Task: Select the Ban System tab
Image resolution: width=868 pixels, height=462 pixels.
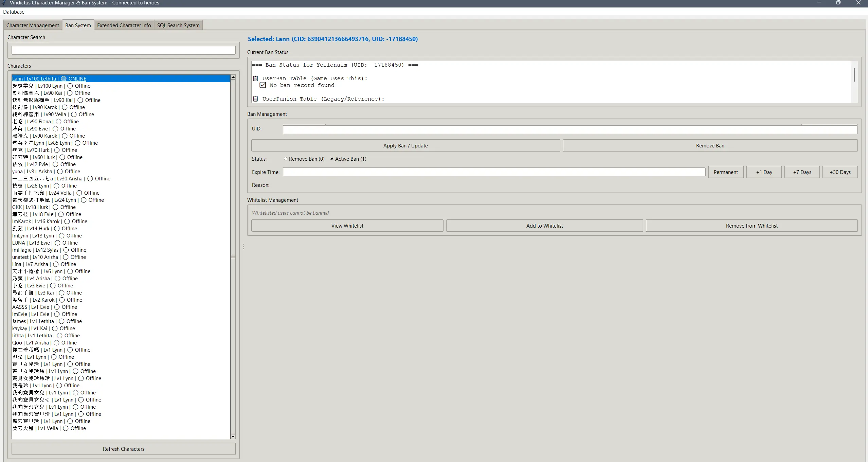Action: (x=78, y=25)
